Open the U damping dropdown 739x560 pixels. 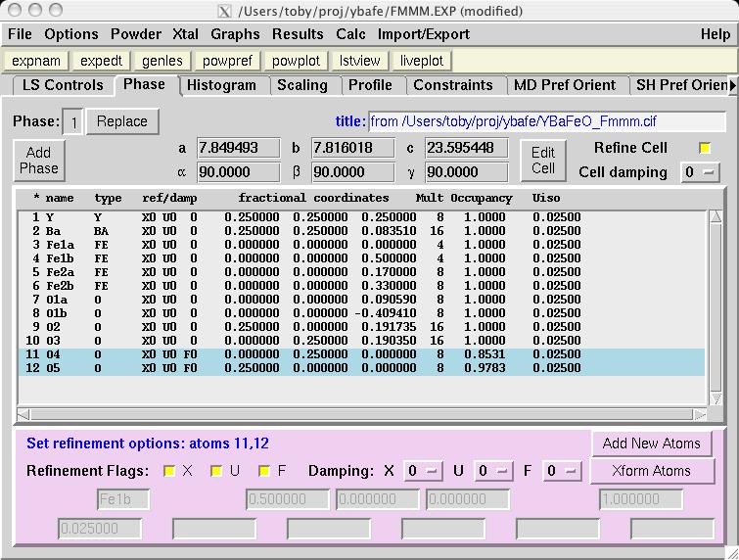tap(493, 471)
